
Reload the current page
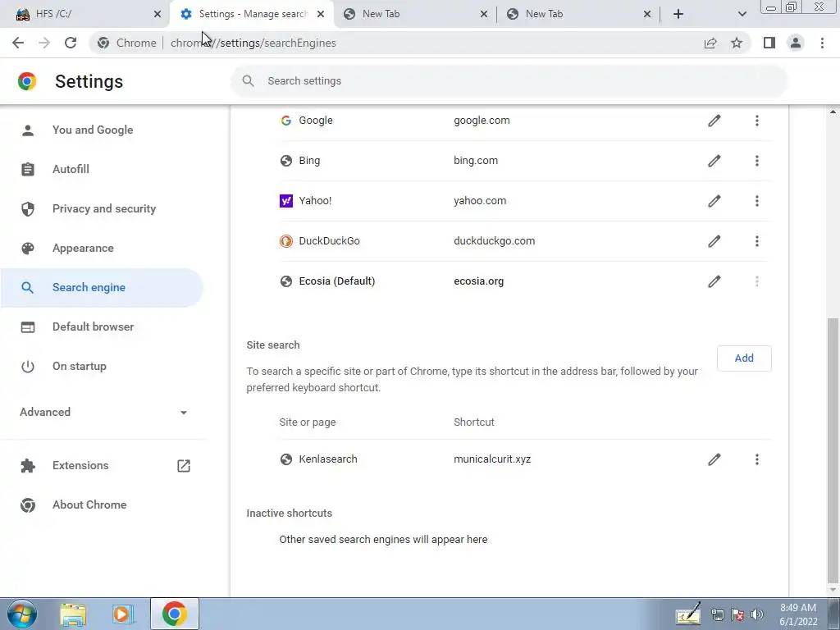[x=71, y=43]
